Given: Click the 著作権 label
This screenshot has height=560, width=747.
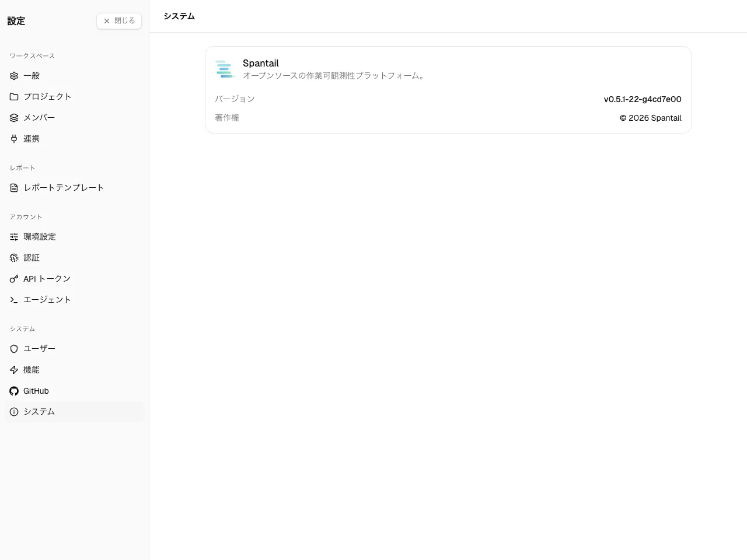Looking at the screenshot, I should pos(227,118).
